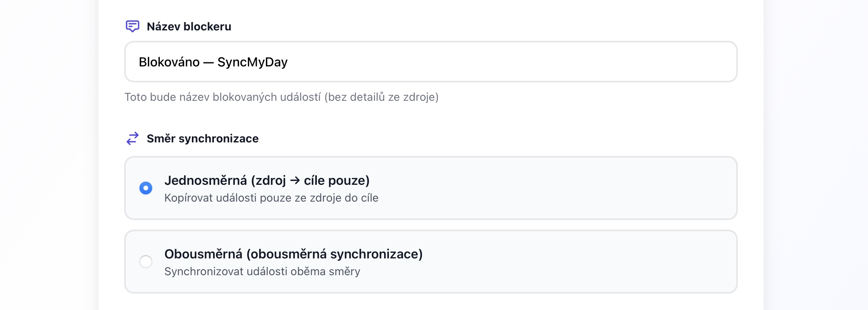Click the Název blockeru heading
The height and width of the screenshot is (310, 868).
[x=189, y=26]
